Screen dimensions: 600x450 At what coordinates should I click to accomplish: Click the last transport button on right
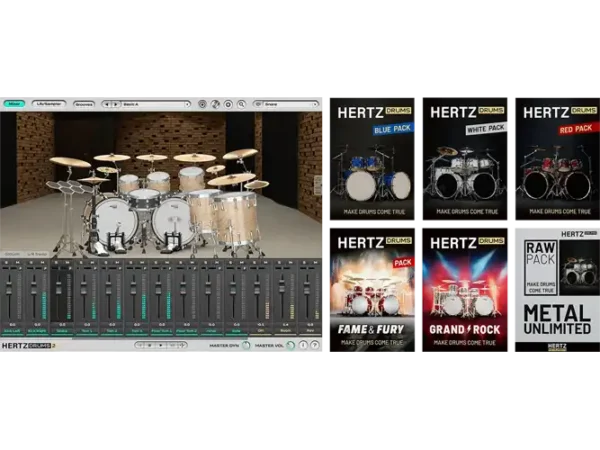[182, 345]
